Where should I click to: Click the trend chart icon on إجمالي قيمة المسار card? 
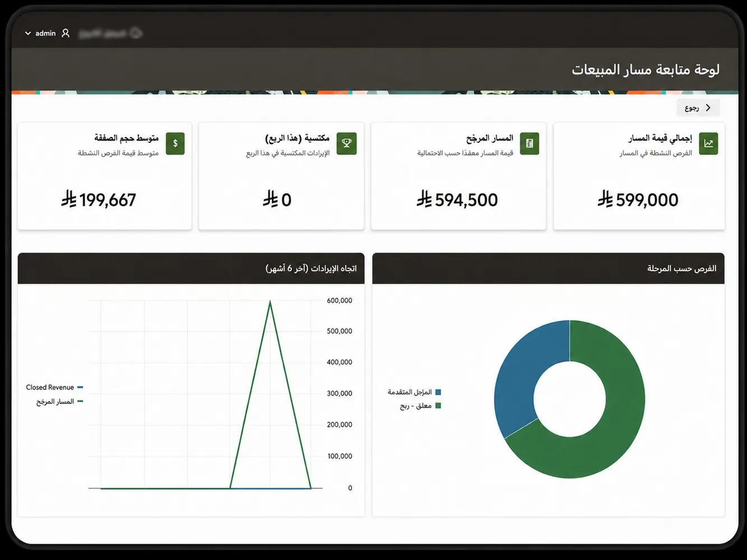coord(709,143)
